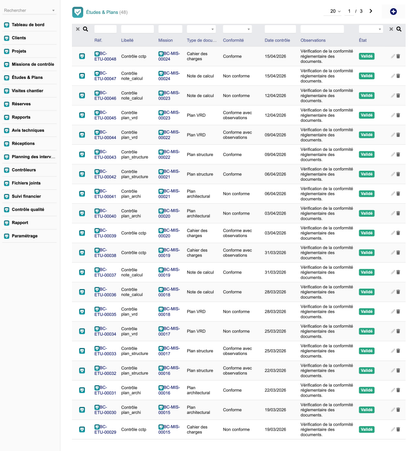Click the right search magnifier icon

click(399, 29)
